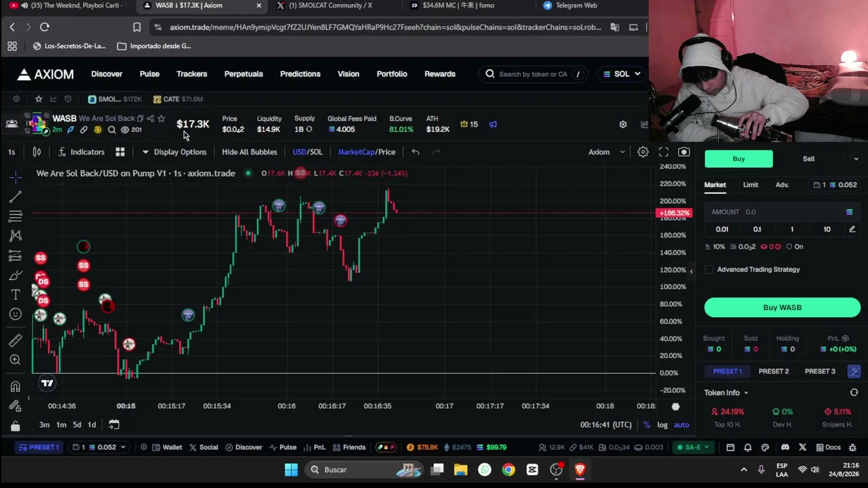Open candlestick chart style selector
The width and height of the screenshot is (868, 488).
(x=37, y=152)
